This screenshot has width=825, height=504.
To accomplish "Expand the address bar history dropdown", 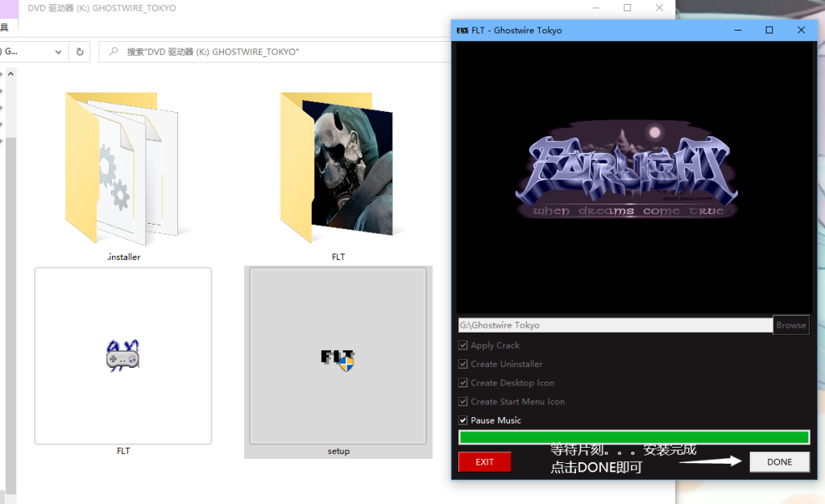I will click(x=58, y=52).
